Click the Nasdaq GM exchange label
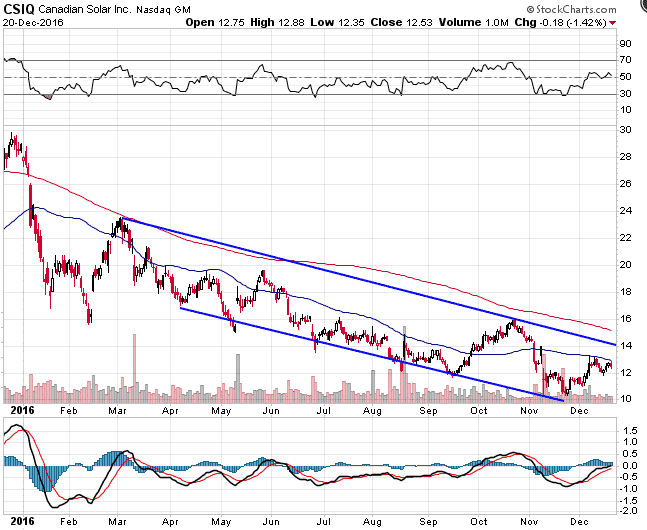 click(x=163, y=9)
